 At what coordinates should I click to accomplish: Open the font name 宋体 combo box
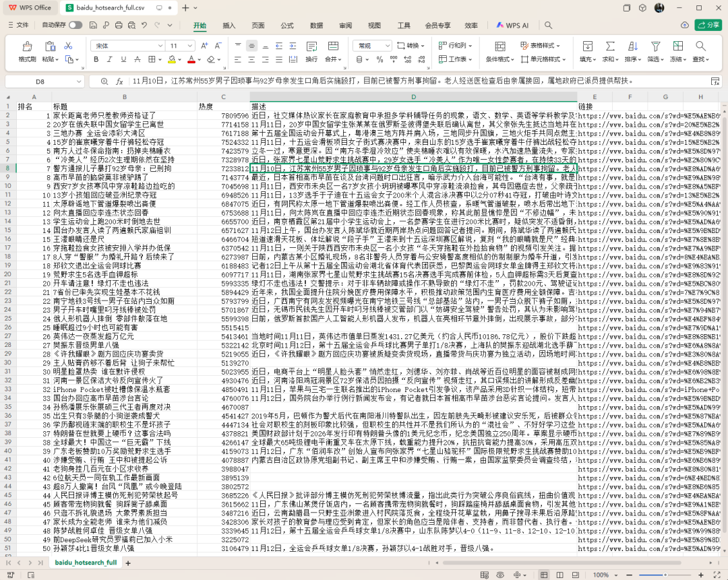point(127,46)
